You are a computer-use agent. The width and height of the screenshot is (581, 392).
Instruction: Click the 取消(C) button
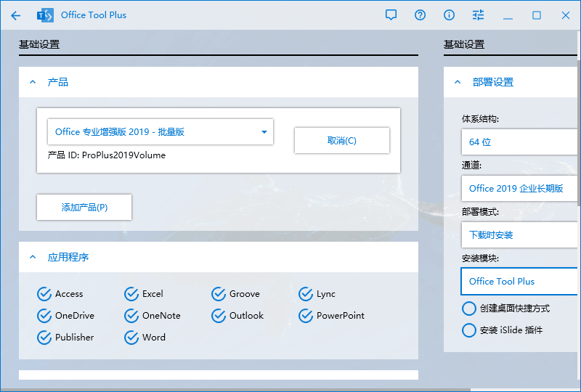[341, 141]
